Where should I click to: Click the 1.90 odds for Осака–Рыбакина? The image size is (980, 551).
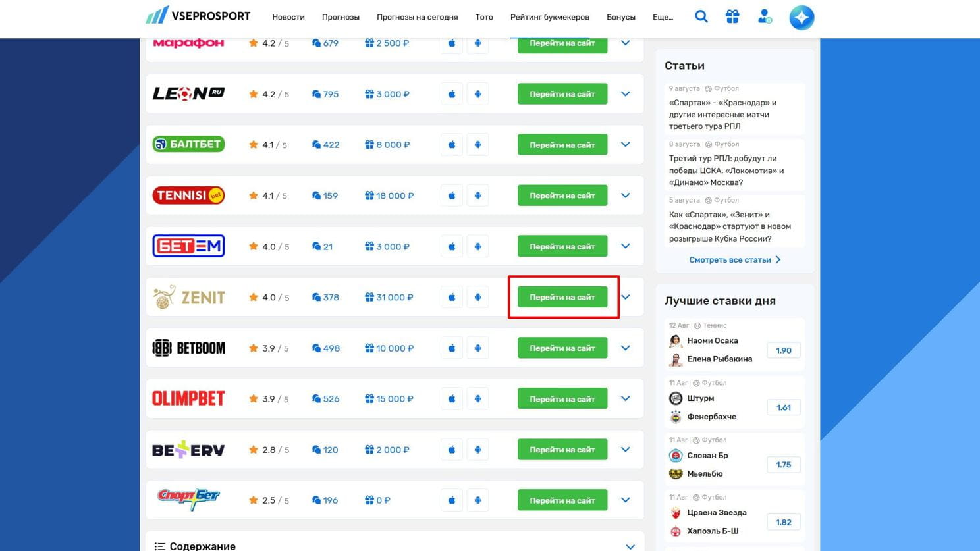coord(784,350)
